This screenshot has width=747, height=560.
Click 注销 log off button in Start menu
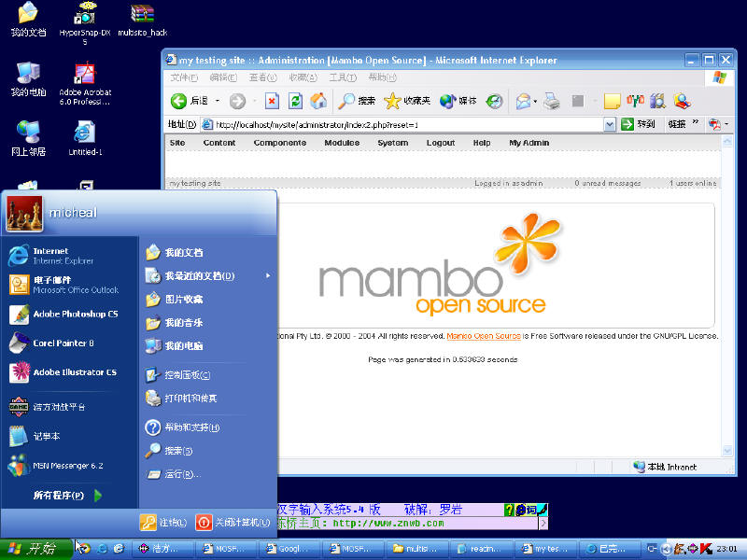(163, 523)
